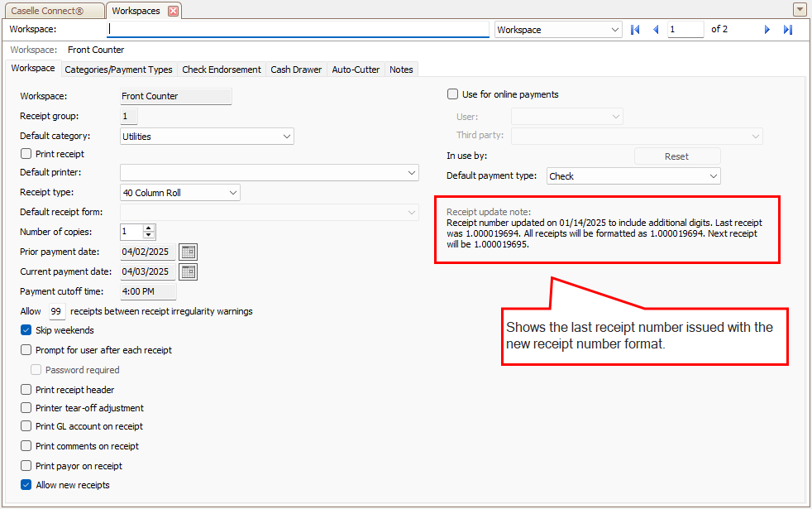Increase Number of copies value

coord(149,228)
